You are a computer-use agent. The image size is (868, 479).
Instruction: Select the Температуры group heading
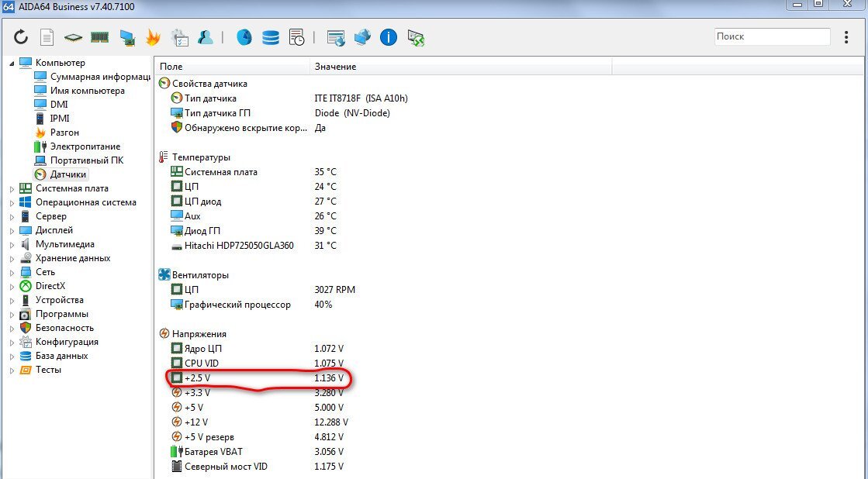click(194, 157)
